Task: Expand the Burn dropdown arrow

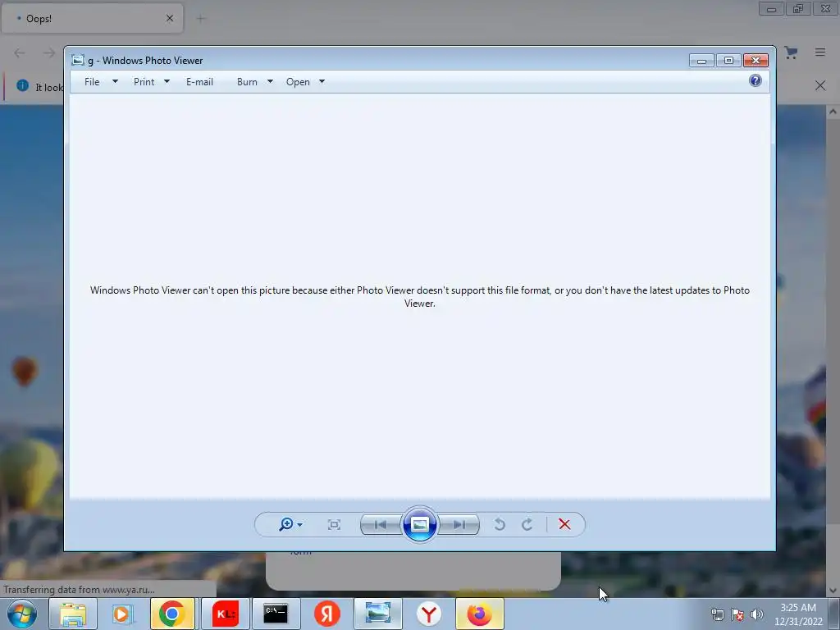Action: pos(270,81)
